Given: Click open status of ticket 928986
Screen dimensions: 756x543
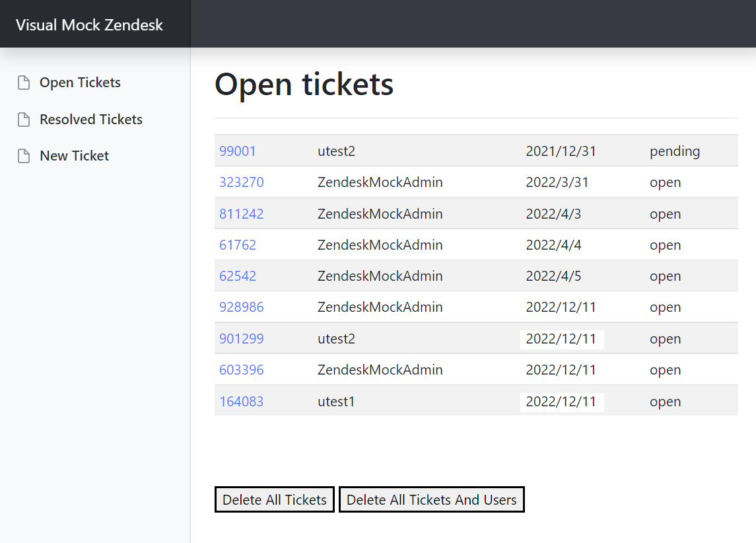Looking at the screenshot, I should tap(665, 308).
